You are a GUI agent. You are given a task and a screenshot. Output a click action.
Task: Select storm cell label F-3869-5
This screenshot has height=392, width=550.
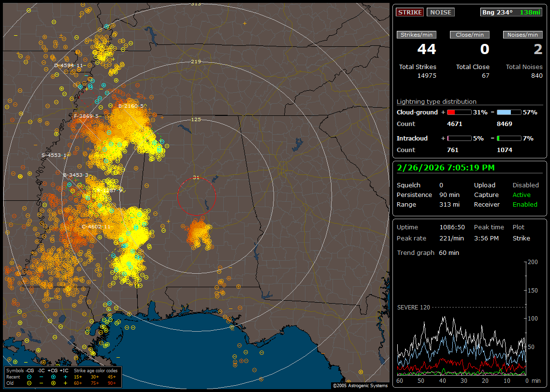click(x=86, y=116)
